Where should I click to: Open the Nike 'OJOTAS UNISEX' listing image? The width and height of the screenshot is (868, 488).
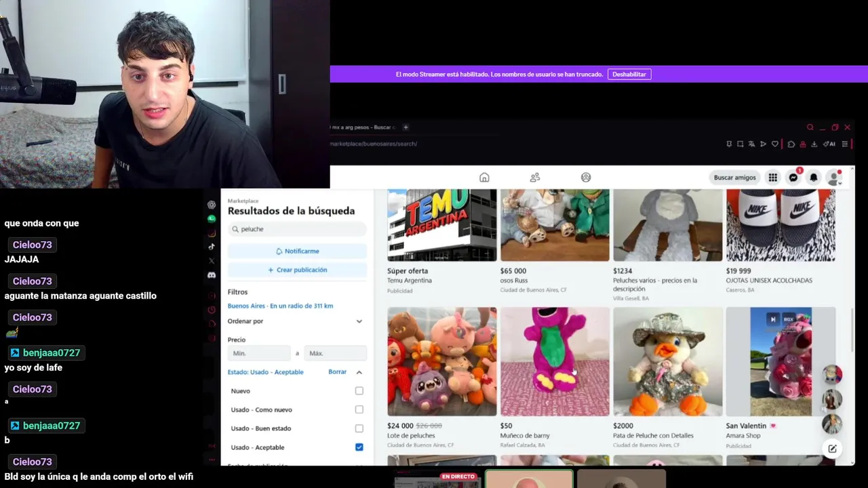(781, 225)
